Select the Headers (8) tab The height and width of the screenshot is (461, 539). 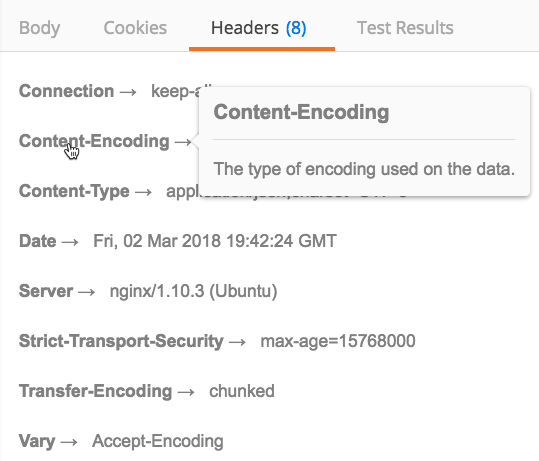(258, 28)
